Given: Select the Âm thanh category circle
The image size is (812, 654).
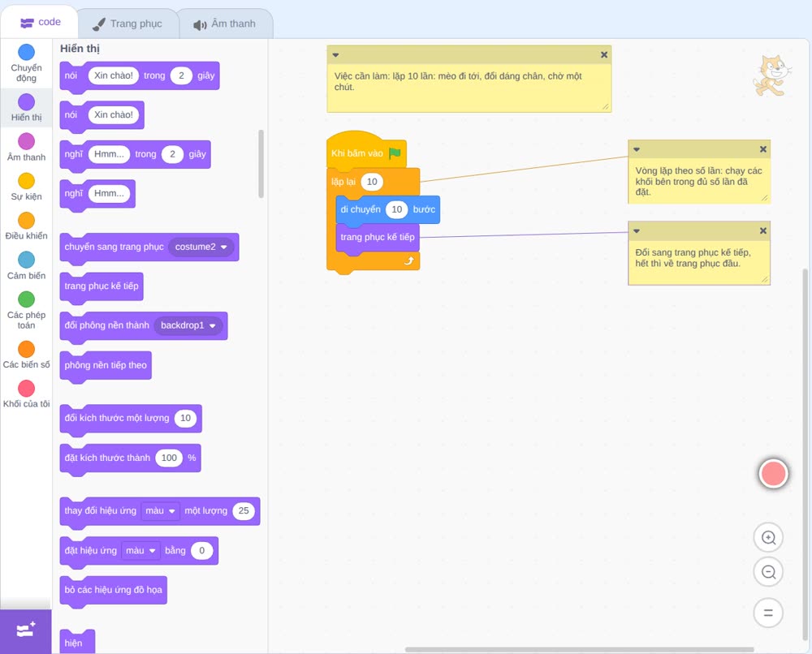Looking at the screenshot, I should tap(27, 141).
